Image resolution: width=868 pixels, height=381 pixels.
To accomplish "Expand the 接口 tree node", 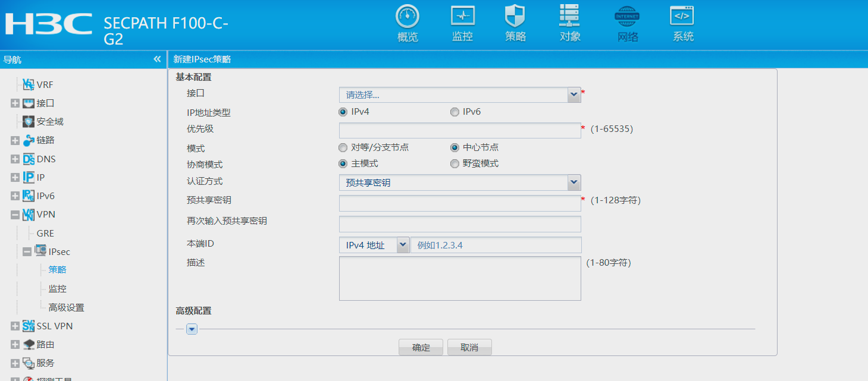I will click(15, 103).
